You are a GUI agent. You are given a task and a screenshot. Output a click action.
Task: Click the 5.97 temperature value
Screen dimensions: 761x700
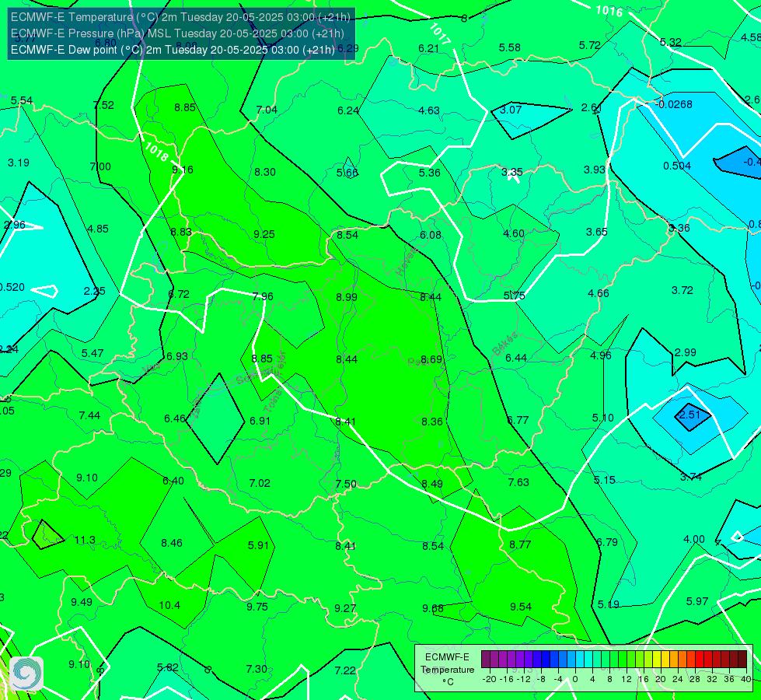pos(697,601)
